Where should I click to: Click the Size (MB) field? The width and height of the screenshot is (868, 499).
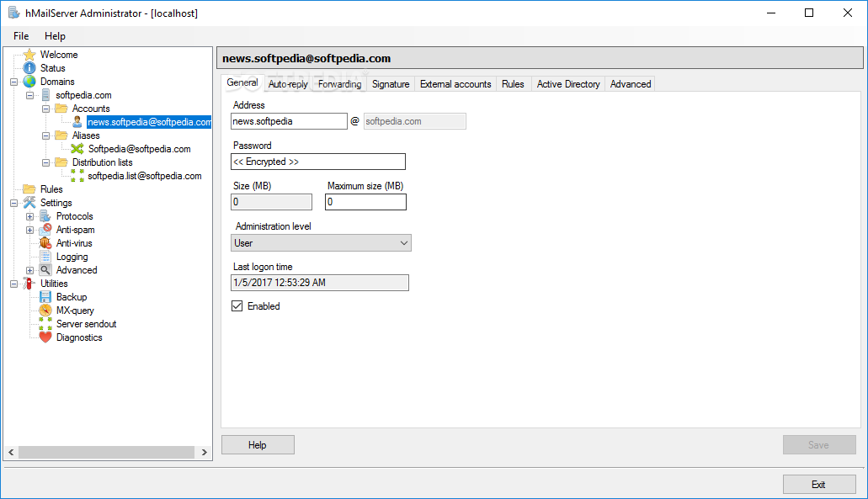tap(271, 202)
